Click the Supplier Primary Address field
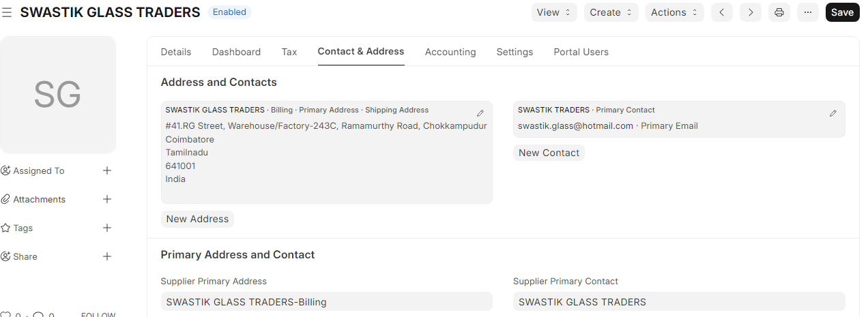 326,301
